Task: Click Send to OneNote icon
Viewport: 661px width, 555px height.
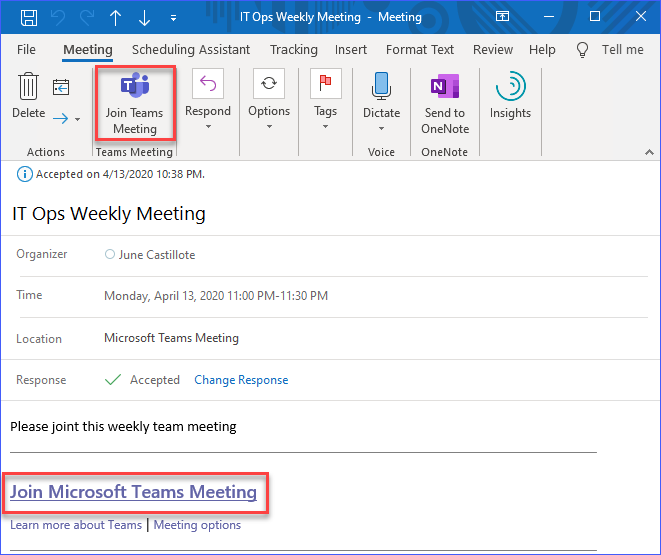Action: 444,87
